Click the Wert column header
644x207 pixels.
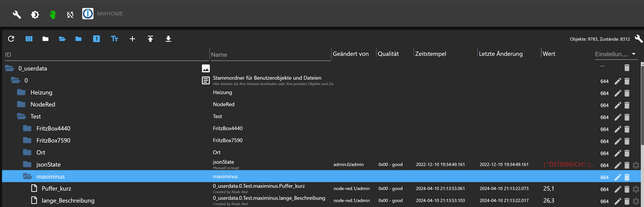point(549,54)
